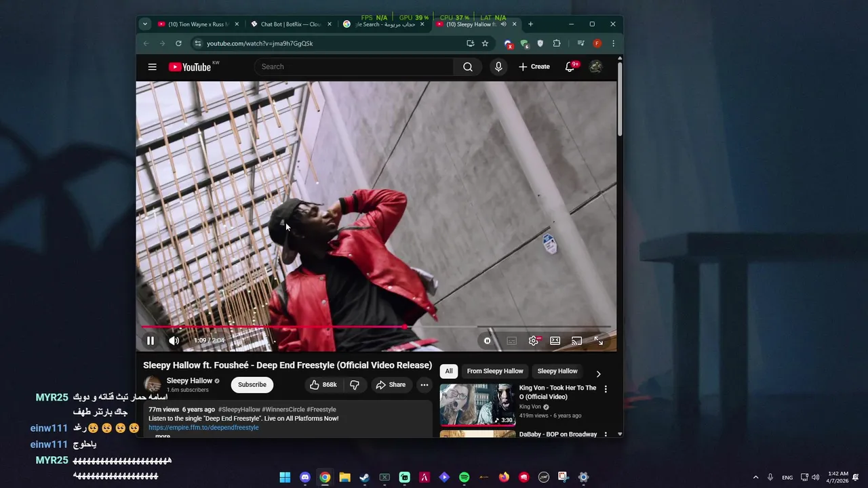
Task: View site information icon
Action: (197, 43)
